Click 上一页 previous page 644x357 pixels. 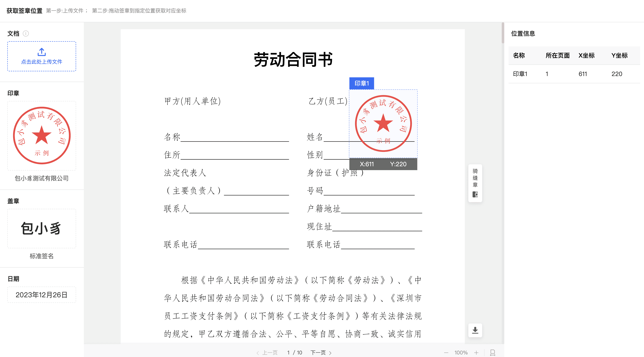pyautogui.click(x=270, y=352)
